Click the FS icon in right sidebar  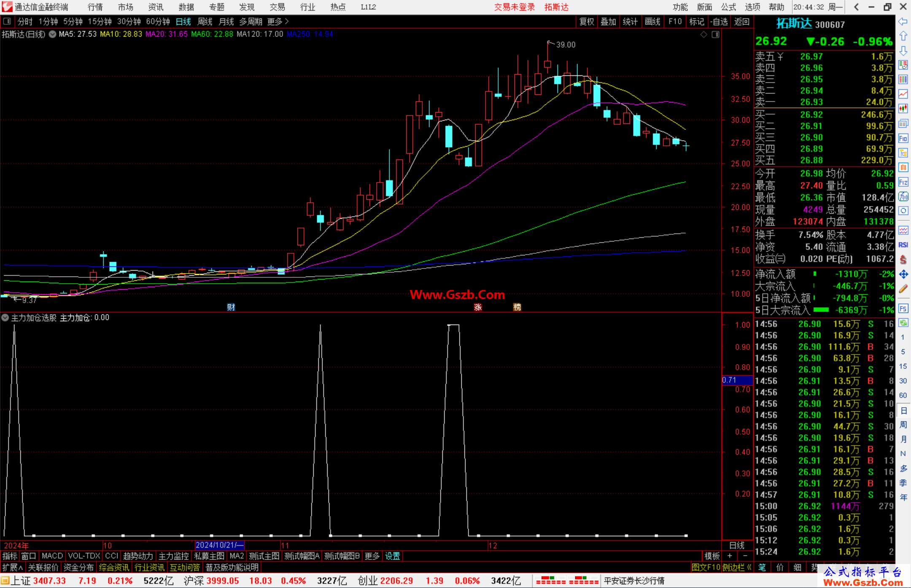click(903, 309)
